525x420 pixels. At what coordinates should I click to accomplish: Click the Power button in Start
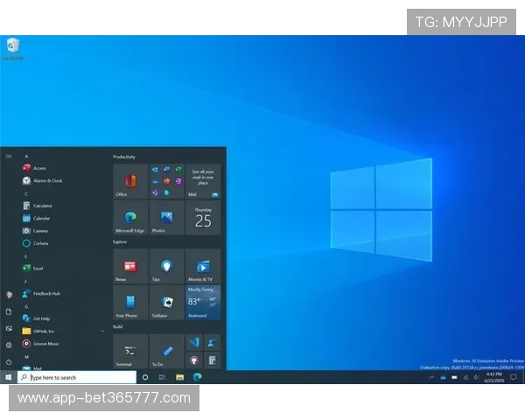[x=9, y=361]
